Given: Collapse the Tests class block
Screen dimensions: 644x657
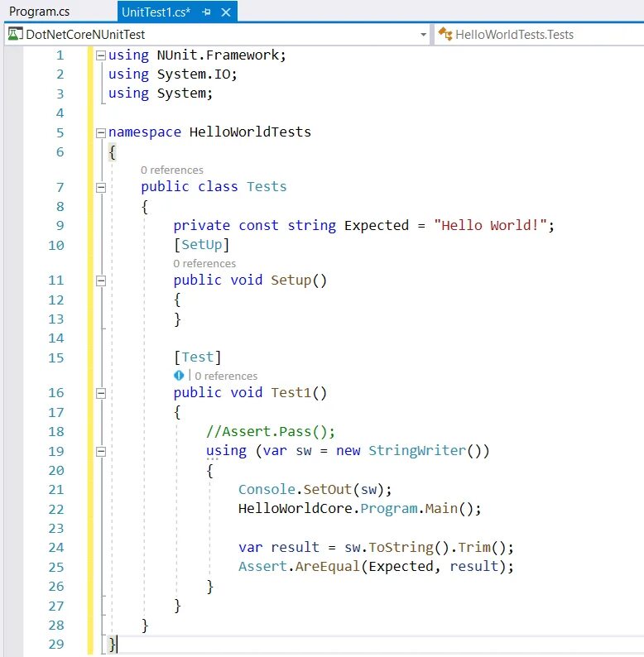Looking at the screenshot, I should click(x=101, y=187).
